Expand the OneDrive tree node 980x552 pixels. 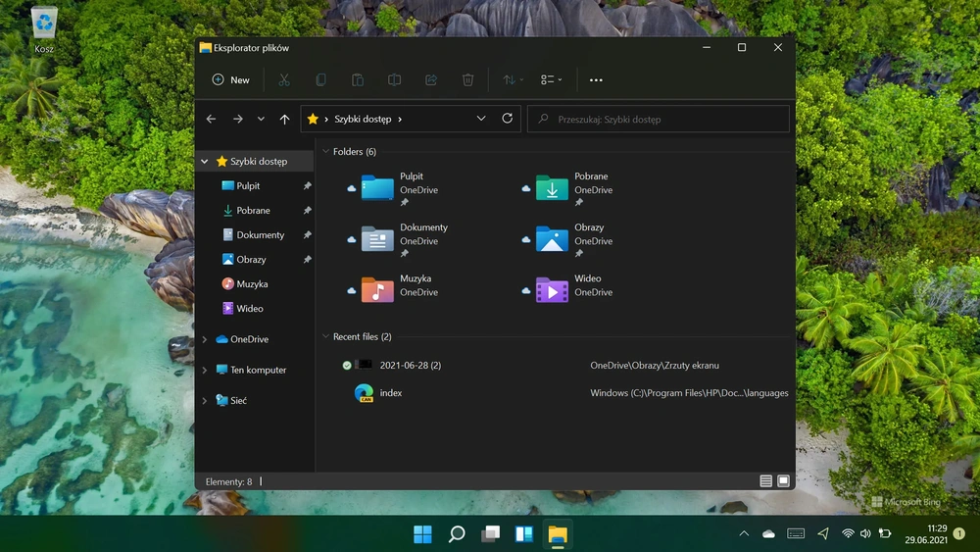[205, 339]
